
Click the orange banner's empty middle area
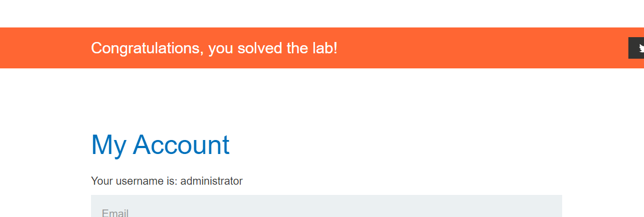click(474, 48)
